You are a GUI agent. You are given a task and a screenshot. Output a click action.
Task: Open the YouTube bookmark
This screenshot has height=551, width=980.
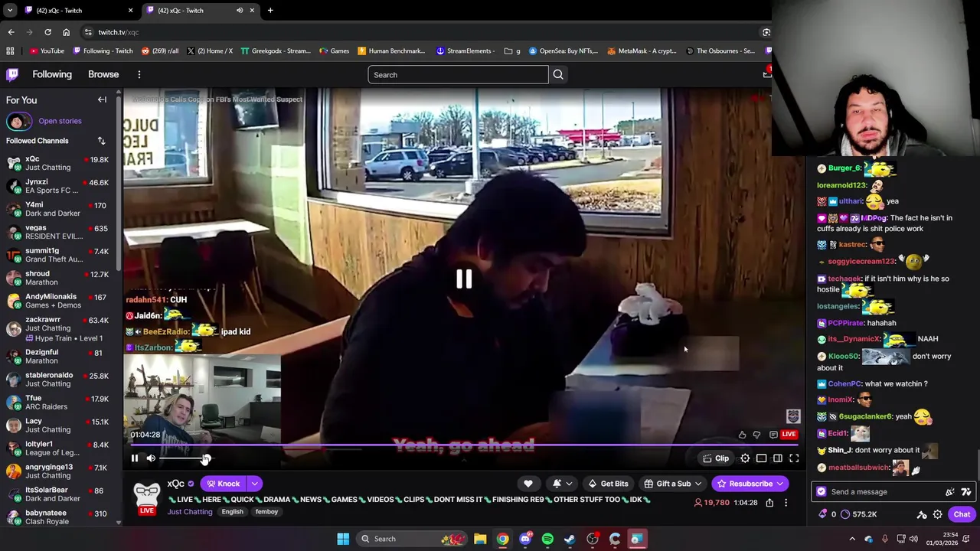pos(47,51)
